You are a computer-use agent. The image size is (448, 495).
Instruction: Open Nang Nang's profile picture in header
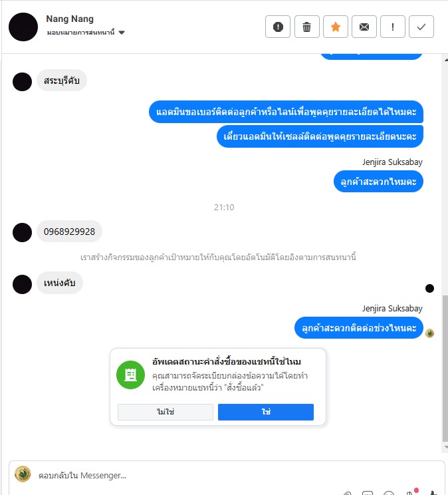pyautogui.click(x=23, y=27)
